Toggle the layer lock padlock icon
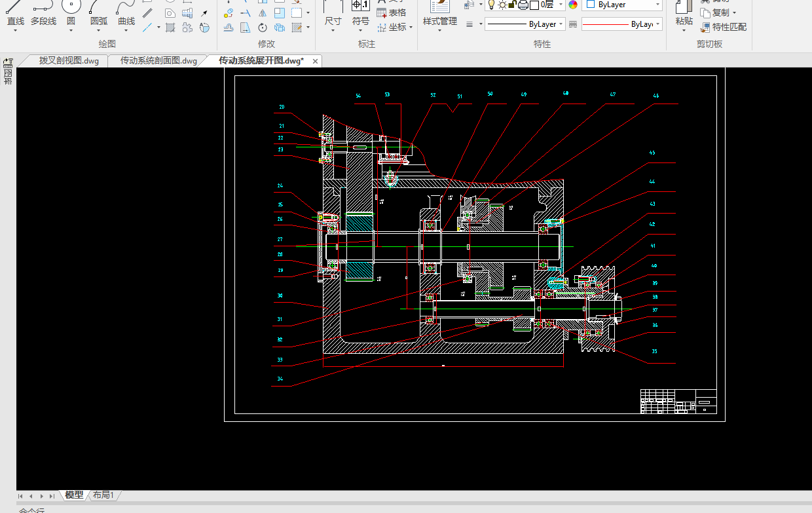This screenshot has height=513, width=812. [513, 5]
